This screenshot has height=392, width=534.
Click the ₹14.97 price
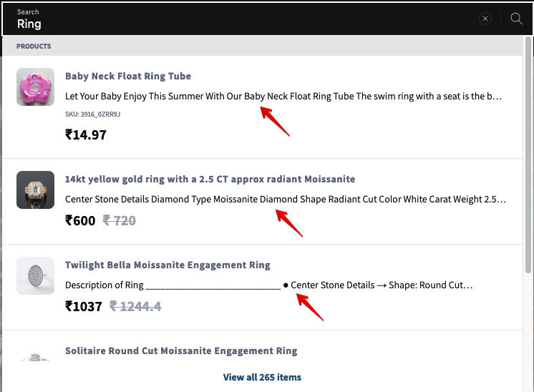point(86,134)
